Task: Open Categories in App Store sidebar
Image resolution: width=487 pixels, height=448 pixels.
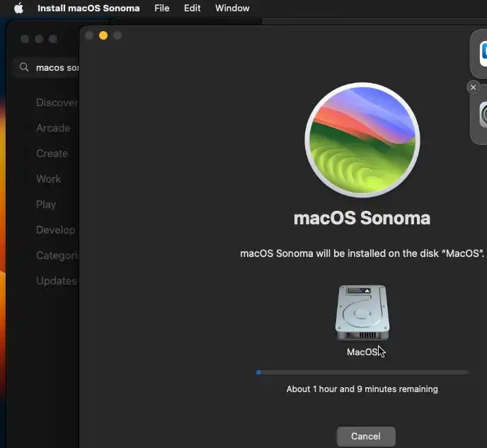Action: coord(57,255)
